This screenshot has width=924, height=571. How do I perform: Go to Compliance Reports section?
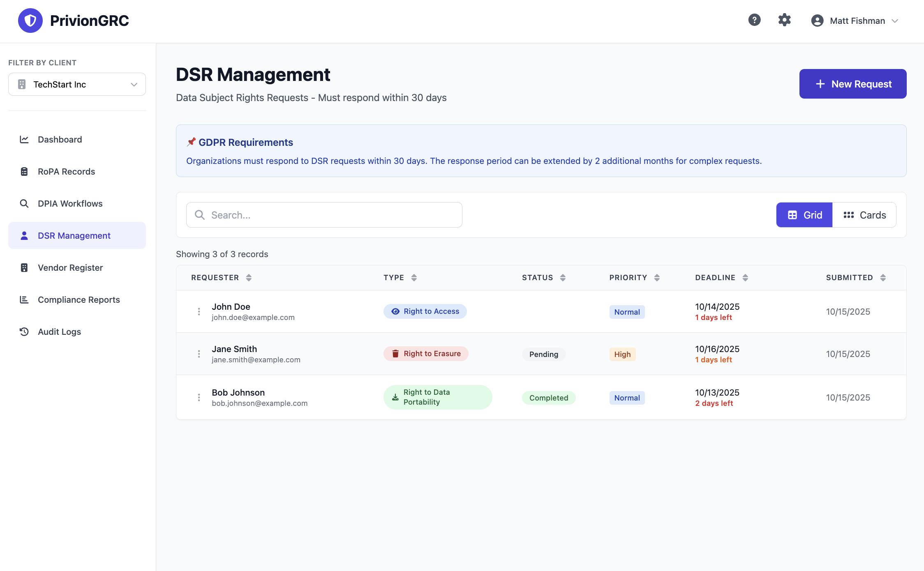tap(79, 300)
